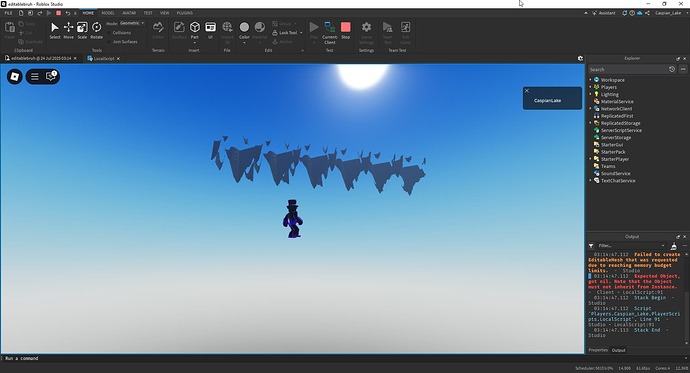Switch to the MODEL ribbon tab
Screen dimensions: 690x373
point(108,13)
